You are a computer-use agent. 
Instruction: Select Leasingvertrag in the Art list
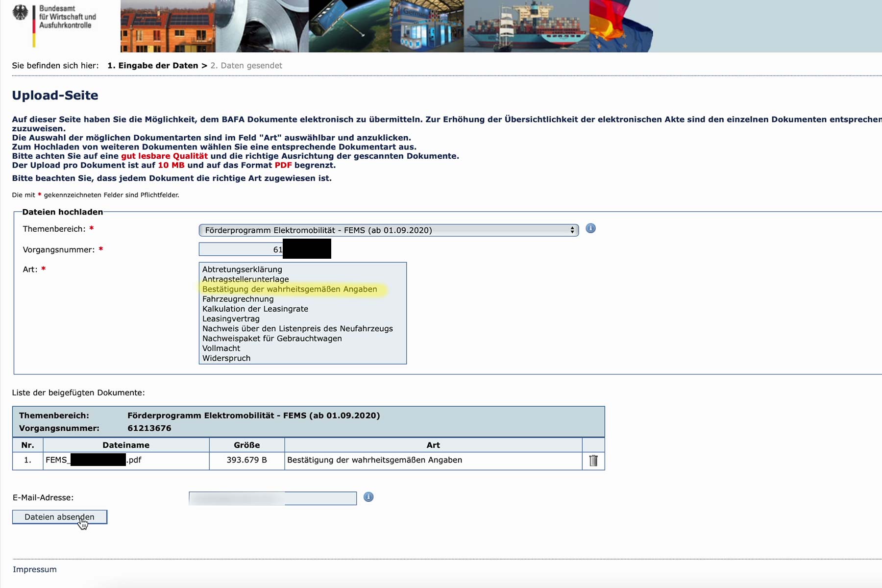tap(231, 318)
